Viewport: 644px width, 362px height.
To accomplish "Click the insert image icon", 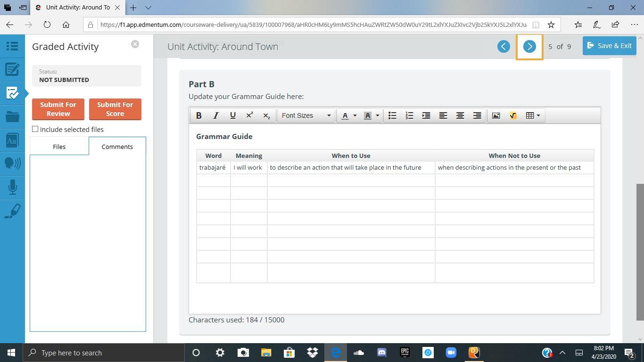I will [x=496, y=115].
